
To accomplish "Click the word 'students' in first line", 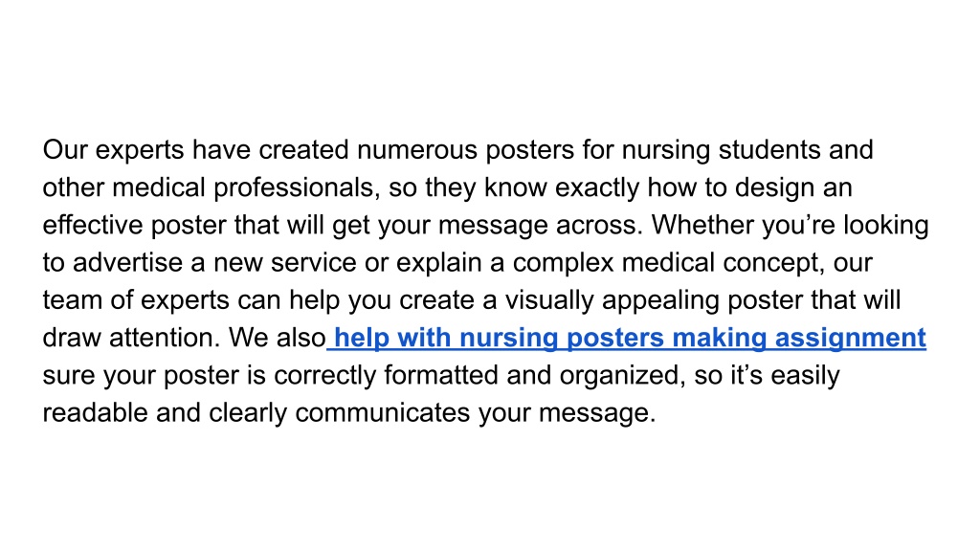I will click(769, 150).
